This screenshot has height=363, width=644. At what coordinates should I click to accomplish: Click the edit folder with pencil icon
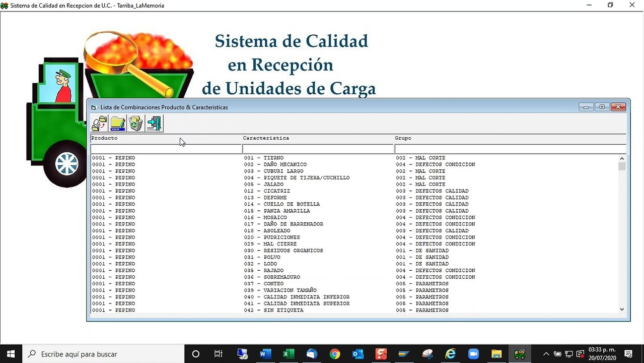(x=118, y=124)
